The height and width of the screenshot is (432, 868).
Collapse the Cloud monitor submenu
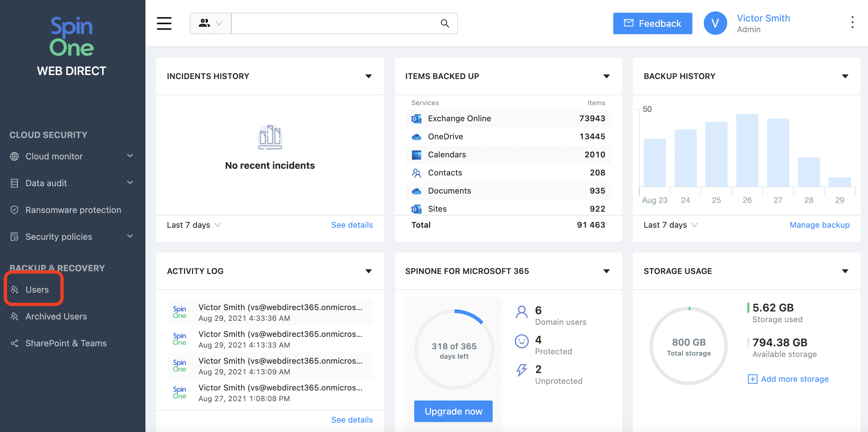(130, 156)
